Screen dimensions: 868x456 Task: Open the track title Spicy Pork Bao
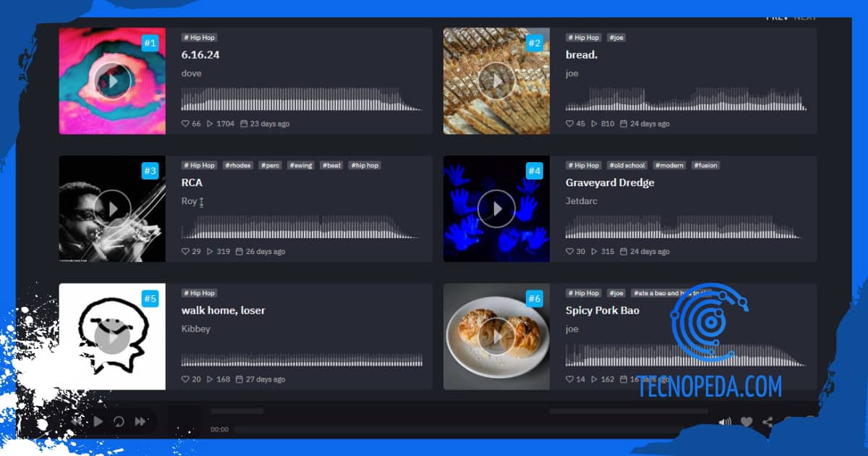[602, 311]
